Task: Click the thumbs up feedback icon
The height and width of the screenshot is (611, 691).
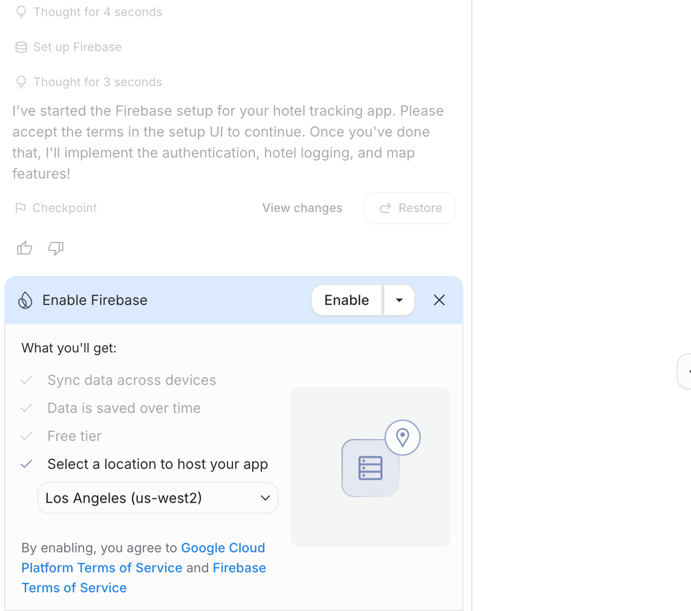Action: coord(25,248)
